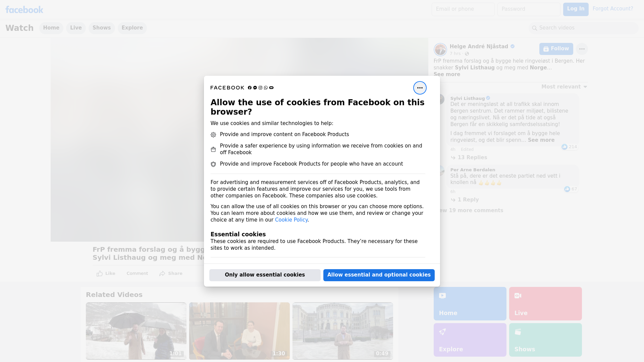The width and height of the screenshot is (644, 362).
Task: Click the Facebook logo at top left
Action: [x=24, y=10]
